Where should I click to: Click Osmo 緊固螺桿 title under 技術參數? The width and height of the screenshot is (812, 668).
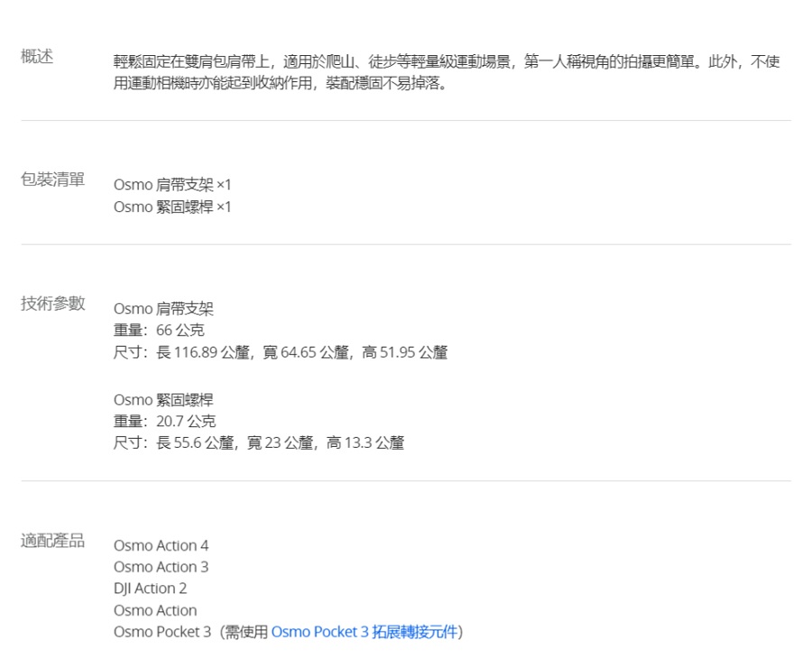(163, 400)
